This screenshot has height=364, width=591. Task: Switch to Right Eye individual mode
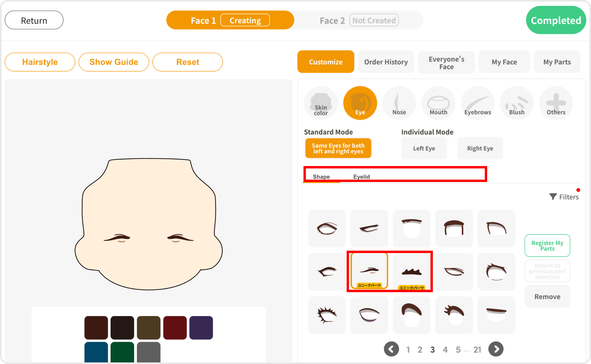click(x=480, y=148)
